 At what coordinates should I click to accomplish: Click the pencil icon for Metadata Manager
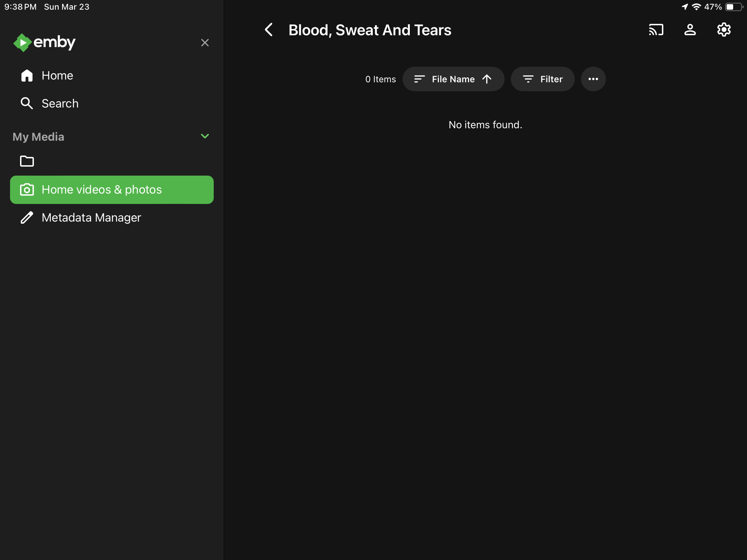coord(27,217)
